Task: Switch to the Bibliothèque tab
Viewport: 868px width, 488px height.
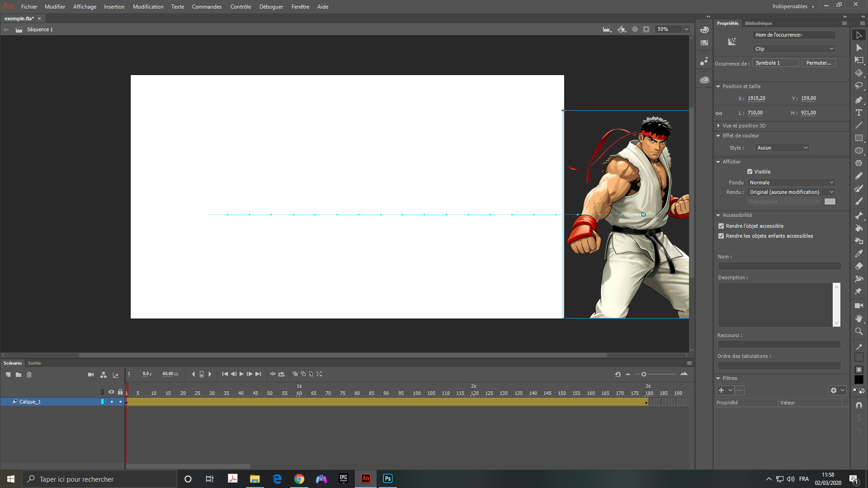Action: (x=758, y=23)
